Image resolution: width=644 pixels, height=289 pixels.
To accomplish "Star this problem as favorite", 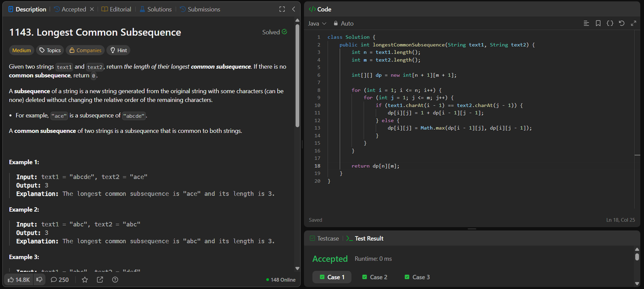I will point(85,279).
